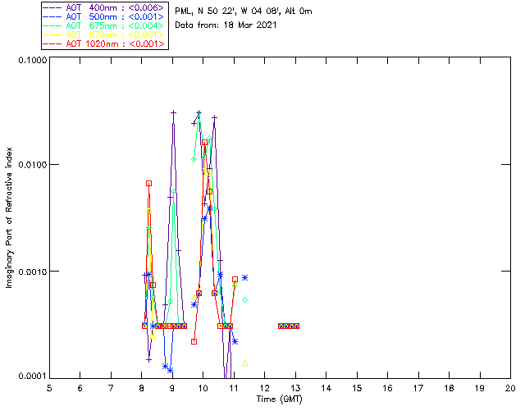This screenshot has width=525, height=420.
Task: Click the 'Imaginary Part of Refractive Index' axis label
Action: 11,218
